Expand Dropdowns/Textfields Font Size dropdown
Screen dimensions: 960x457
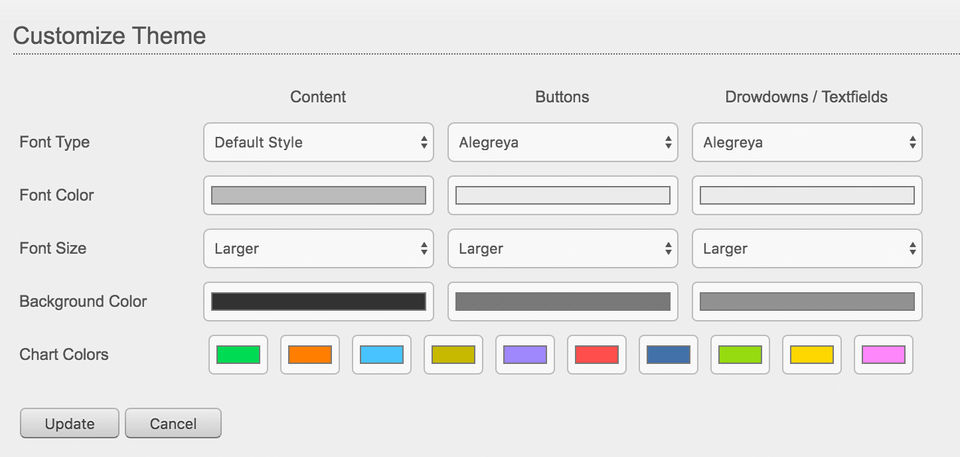click(x=806, y=248)
